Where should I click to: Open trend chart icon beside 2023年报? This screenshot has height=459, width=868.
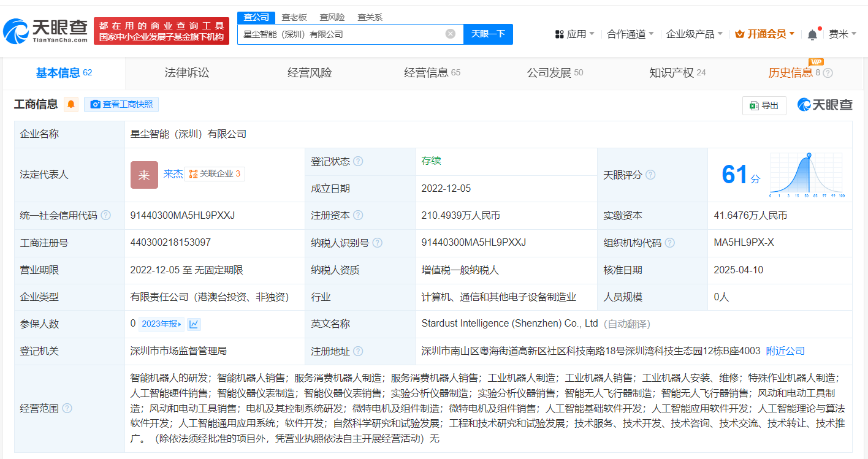click(194, 324)
